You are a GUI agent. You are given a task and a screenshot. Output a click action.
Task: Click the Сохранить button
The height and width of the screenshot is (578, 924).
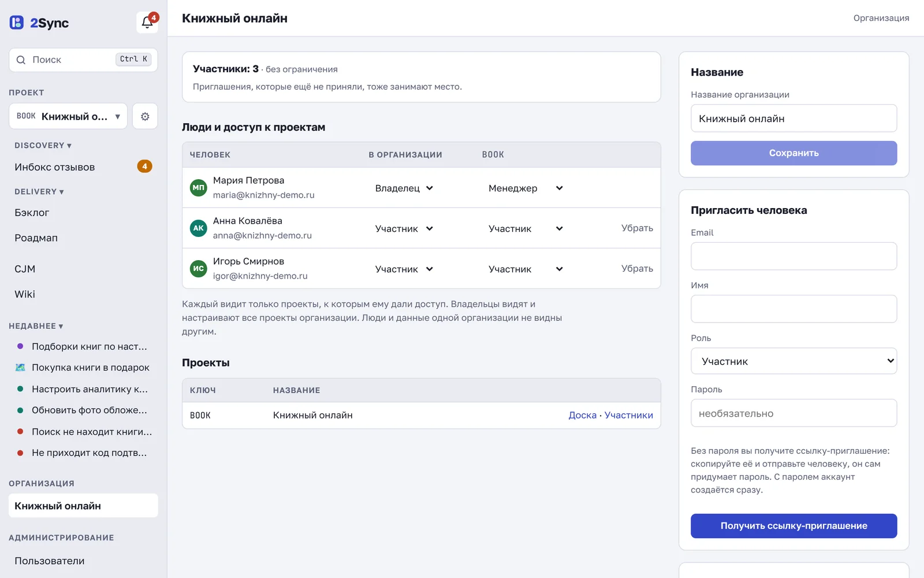pyautogui.click(x=793, y=153)
